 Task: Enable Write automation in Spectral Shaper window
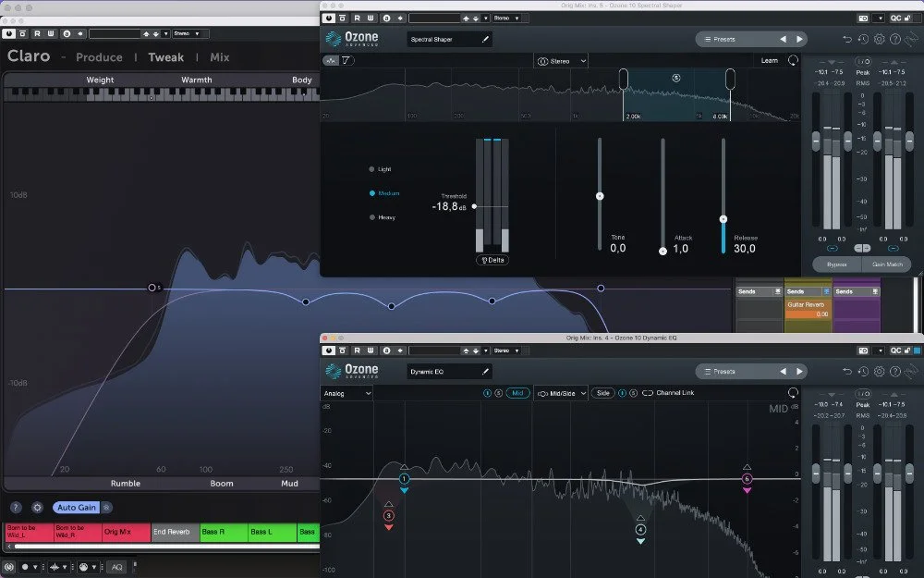tap(371, 18)
